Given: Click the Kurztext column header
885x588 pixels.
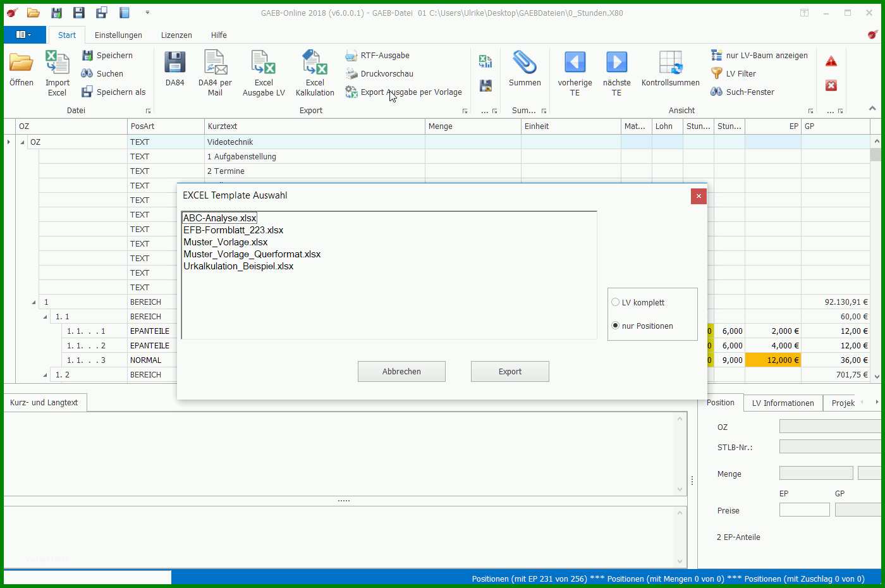Looking at the screenshot, I should click(x=315, y=126).
